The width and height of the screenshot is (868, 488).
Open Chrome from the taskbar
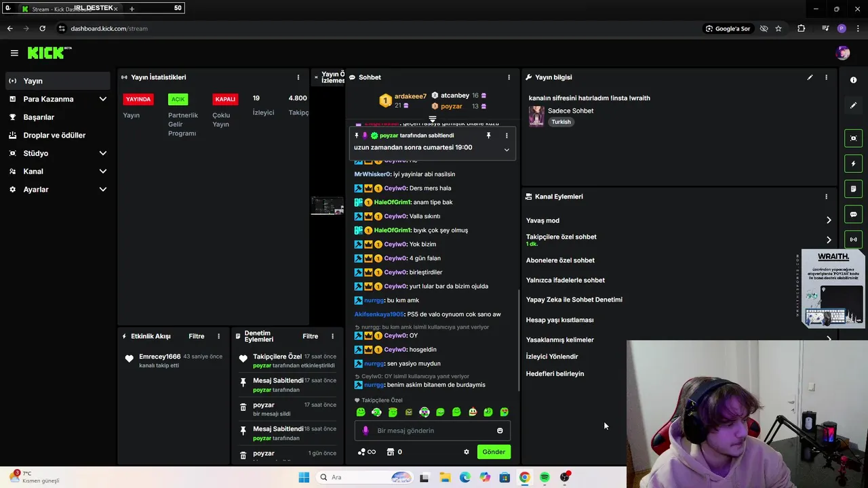(x=524, y=477)
